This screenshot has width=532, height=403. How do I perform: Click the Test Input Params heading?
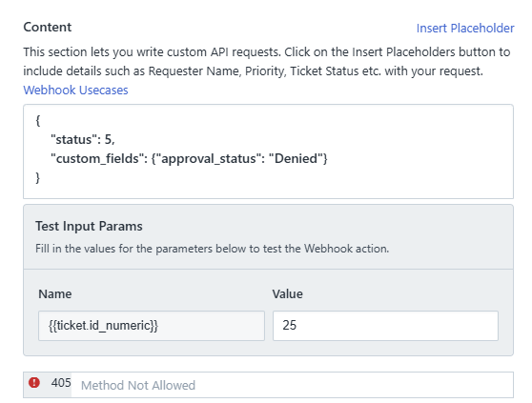[89, 226]
